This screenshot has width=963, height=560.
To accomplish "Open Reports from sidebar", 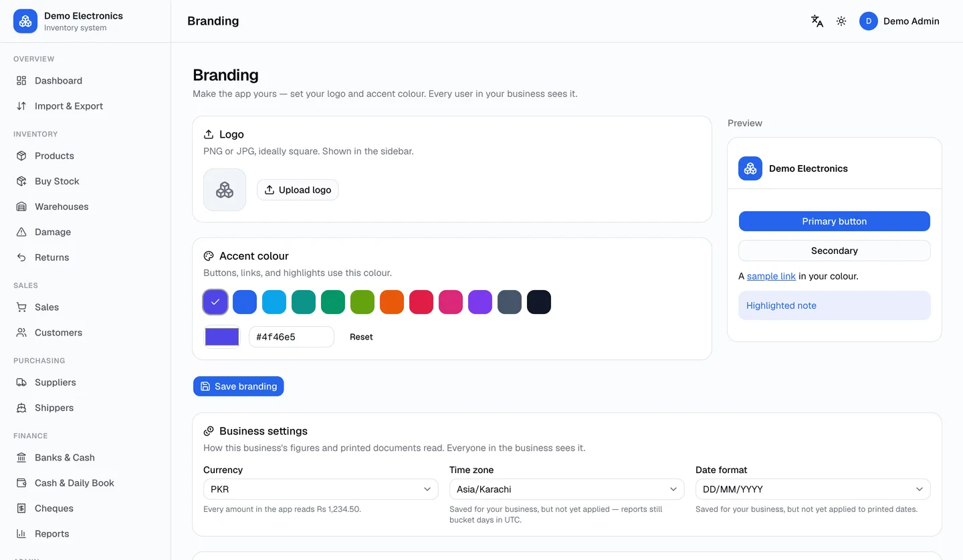I will pyautogui.click(x=86, y=534).
